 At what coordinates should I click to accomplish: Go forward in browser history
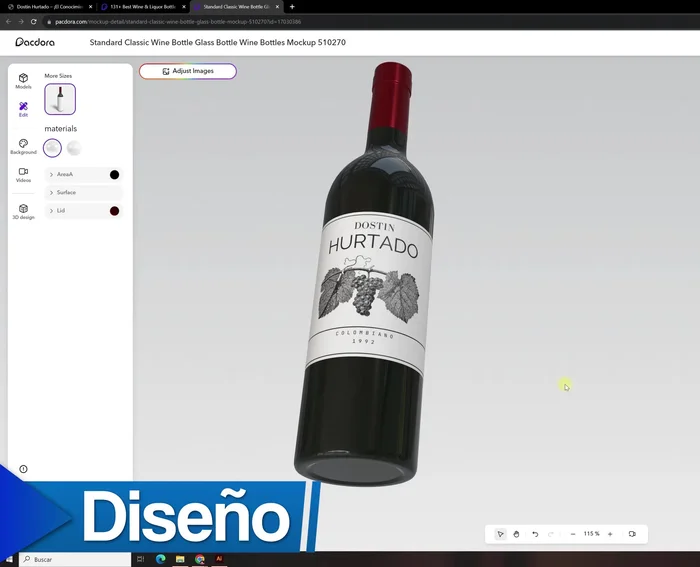(21, 21)
